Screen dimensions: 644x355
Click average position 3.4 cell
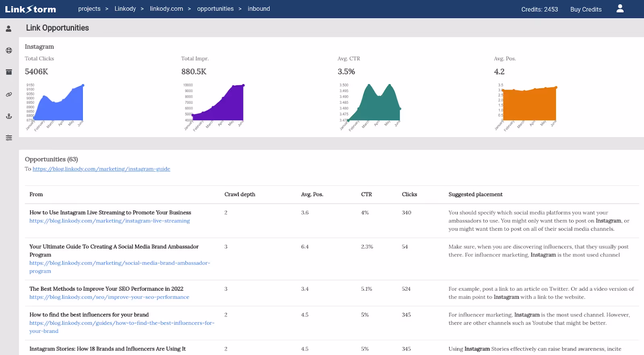click(x=305, y=289)
